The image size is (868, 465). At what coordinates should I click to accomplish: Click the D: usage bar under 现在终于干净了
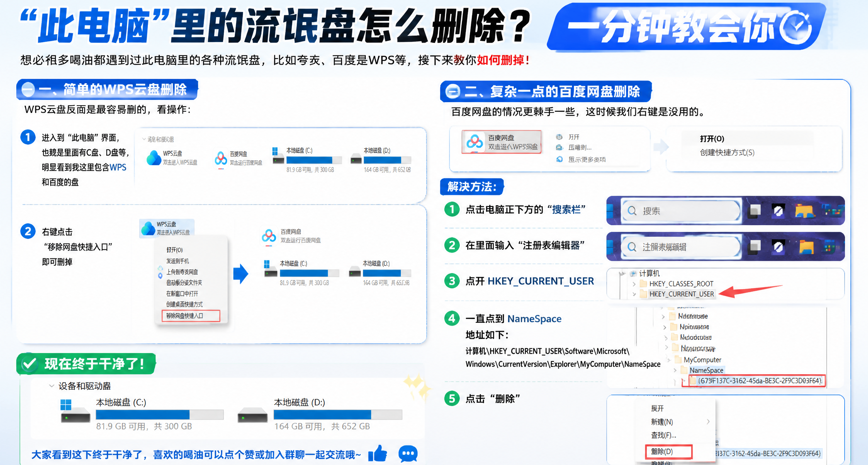pos(338,414)
